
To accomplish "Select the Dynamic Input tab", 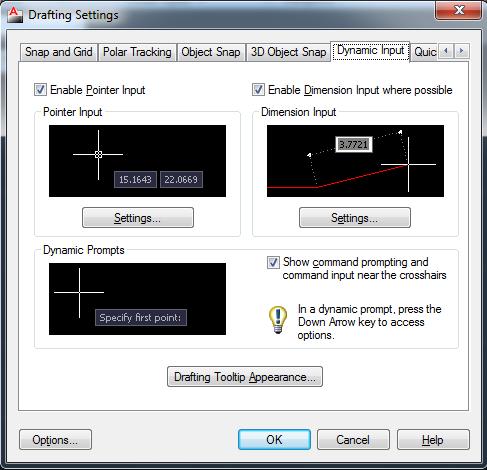I will 370,51.
